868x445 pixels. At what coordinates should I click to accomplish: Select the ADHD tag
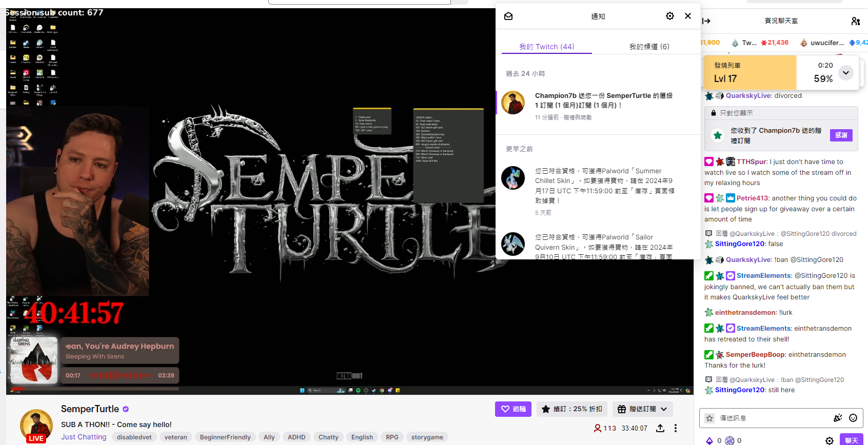point(297,437)
